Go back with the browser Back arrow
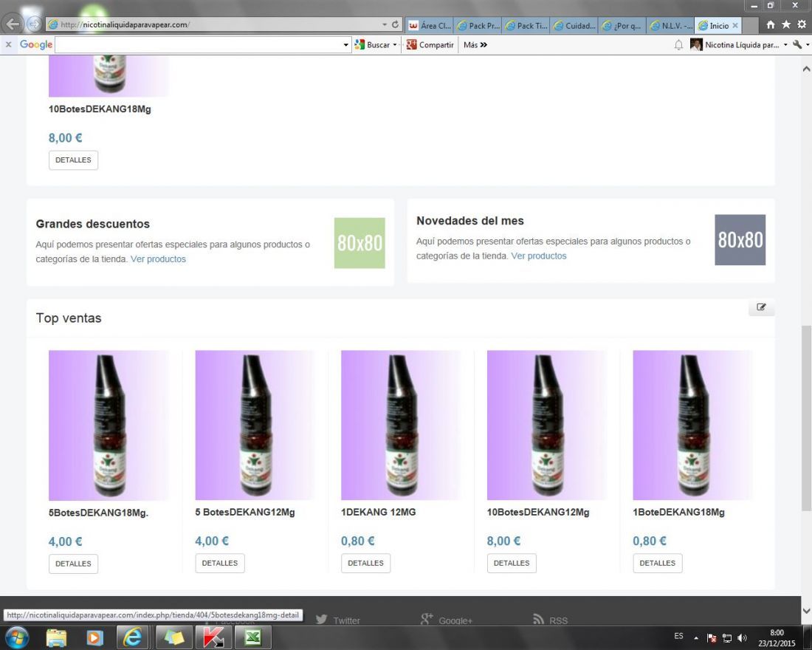 point(11,24)
